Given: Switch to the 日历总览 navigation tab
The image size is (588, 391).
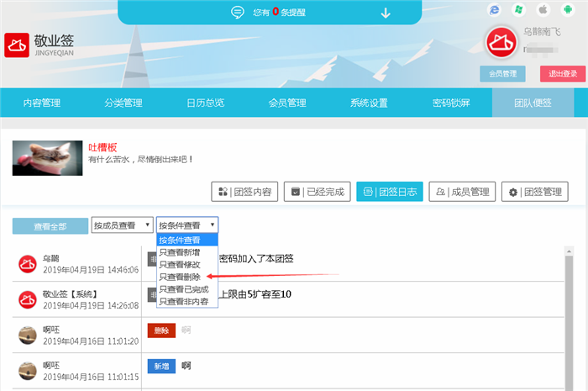Looking at the screenshot, I should tap(205, 103).
